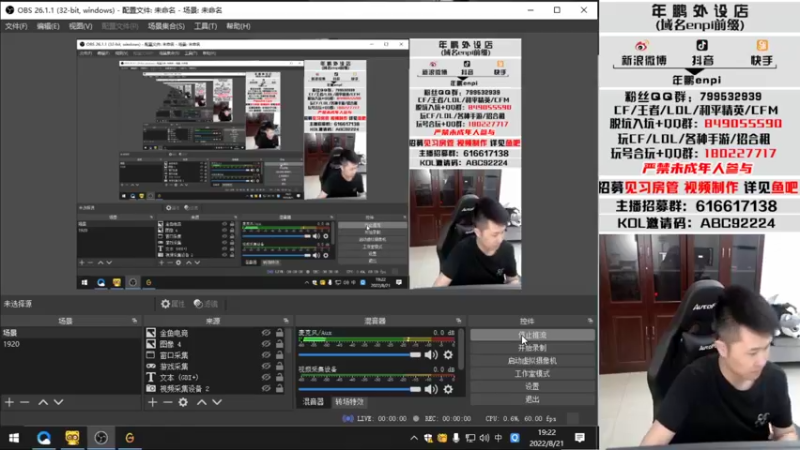The height and width of the screenshot is (450, 800).
Task: Open the 文件(F) menu
Action: tap(16, 26)
